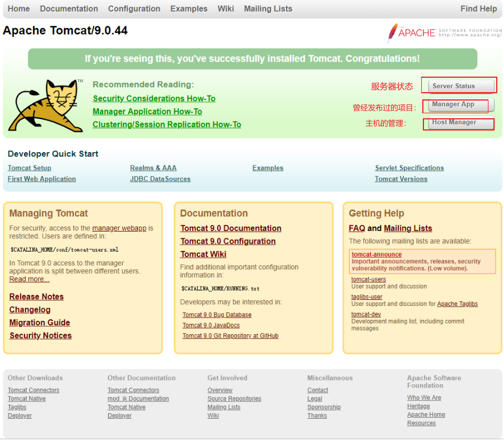Click Mailing Lists link in Getting Help
504x442 pixels.
coord(408,228)
